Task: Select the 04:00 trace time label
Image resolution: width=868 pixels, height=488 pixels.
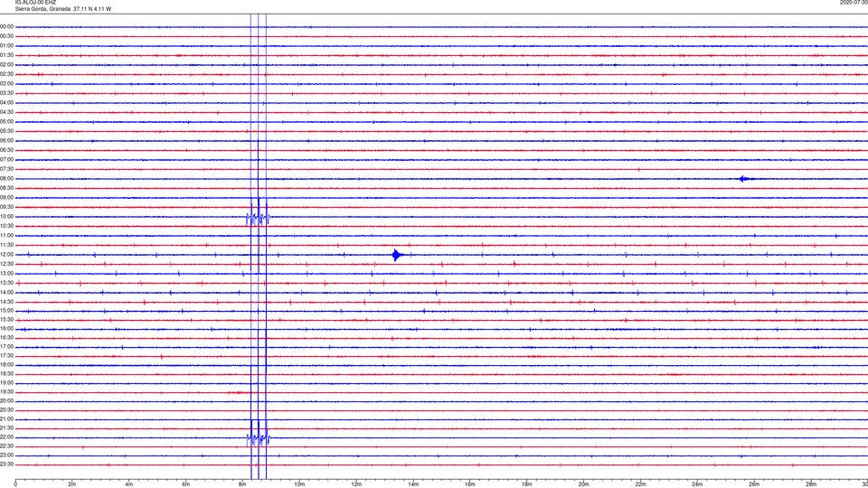Action: pyautogui.click(x=6, y=103)
